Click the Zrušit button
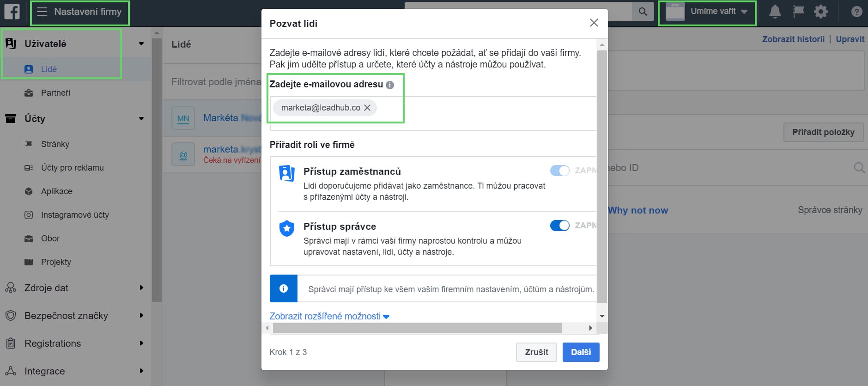This screenshot has height=386, width=868. [536, 352]
